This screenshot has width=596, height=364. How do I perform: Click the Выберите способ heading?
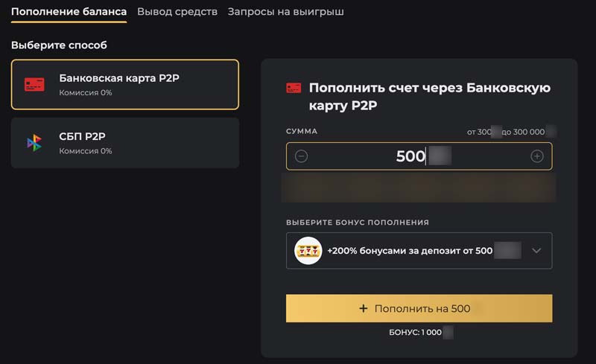(x=59, y=45)
